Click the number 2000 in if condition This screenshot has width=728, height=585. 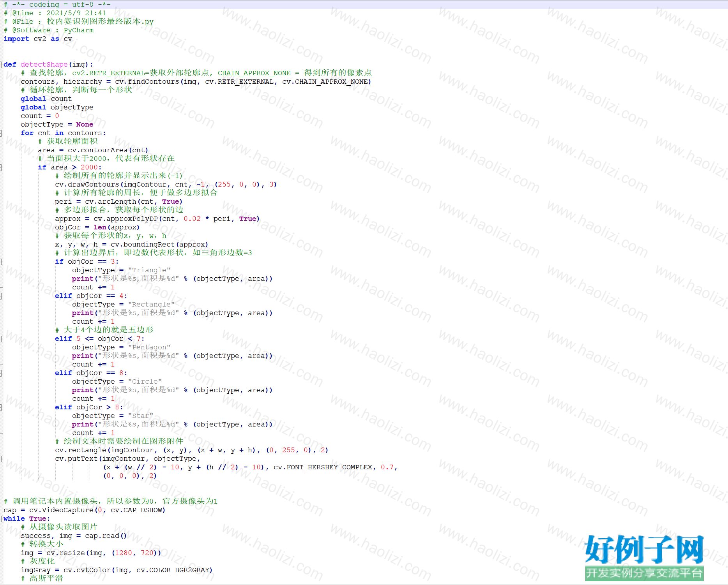pyautogui.click(x=89, y=167)
